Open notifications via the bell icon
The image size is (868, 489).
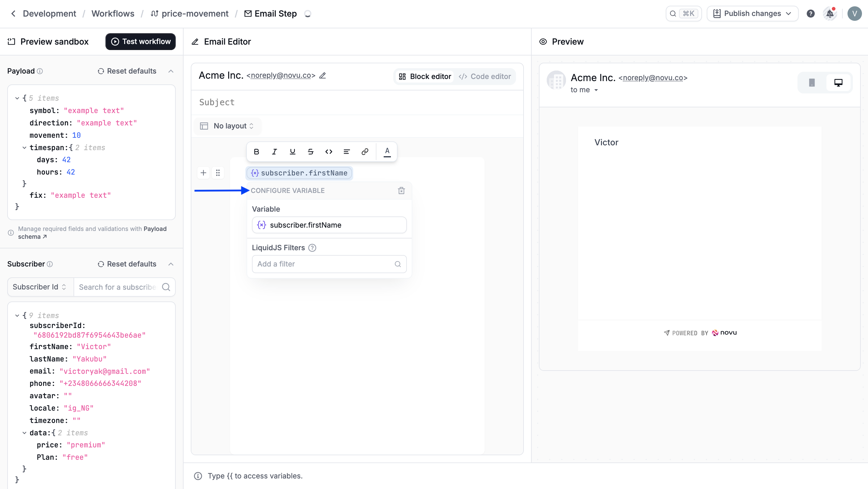[830, 14]
